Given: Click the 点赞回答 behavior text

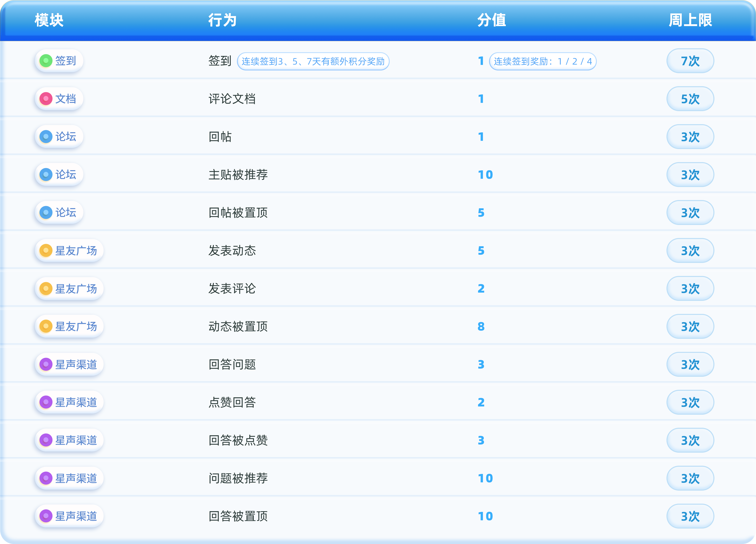Looking at the screenshot, I should [x=232, y=403].
